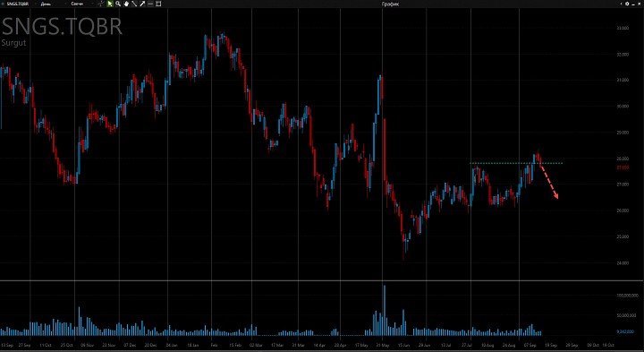Minimize the График chart window
This screenshot has width=644, height=352.
(633, 4)
